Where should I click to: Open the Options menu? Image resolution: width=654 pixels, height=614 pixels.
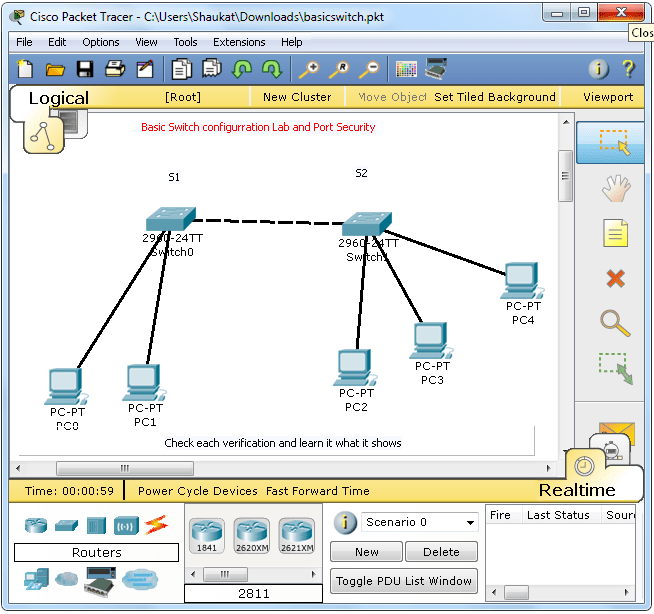pyautogui.click(x=101, y=42)
